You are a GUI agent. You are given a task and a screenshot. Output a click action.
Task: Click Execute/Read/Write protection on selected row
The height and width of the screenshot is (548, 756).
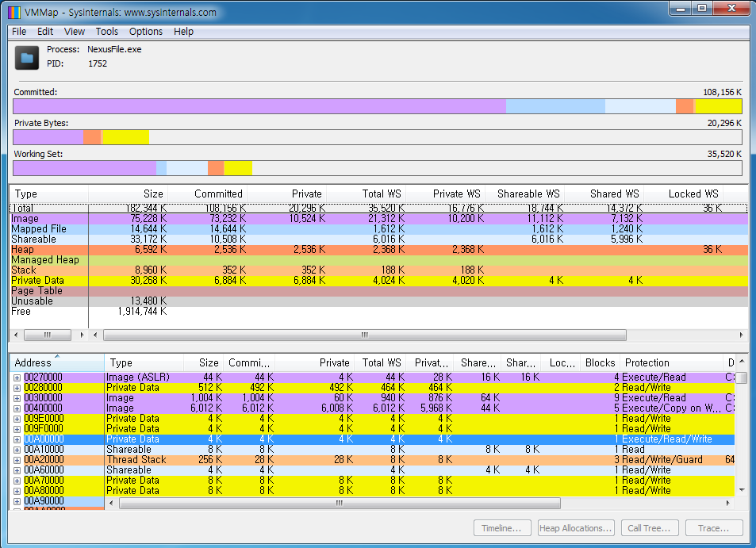point(667,439)
